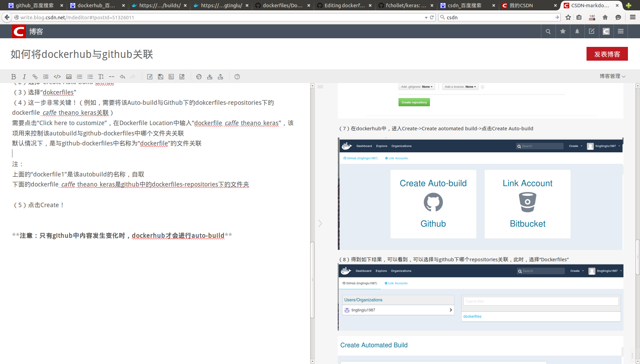
Task: Click the '注:' line in editor
Action: click(x=17, y=164)
